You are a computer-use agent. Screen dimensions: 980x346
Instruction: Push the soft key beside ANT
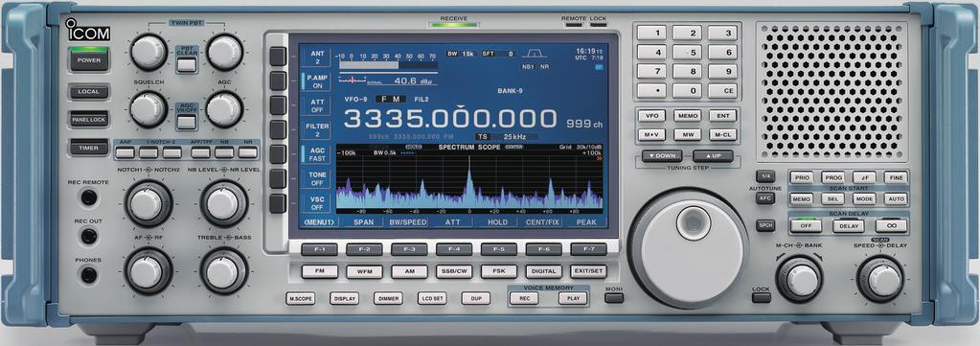pyautogui.click(x=278, y=57)
